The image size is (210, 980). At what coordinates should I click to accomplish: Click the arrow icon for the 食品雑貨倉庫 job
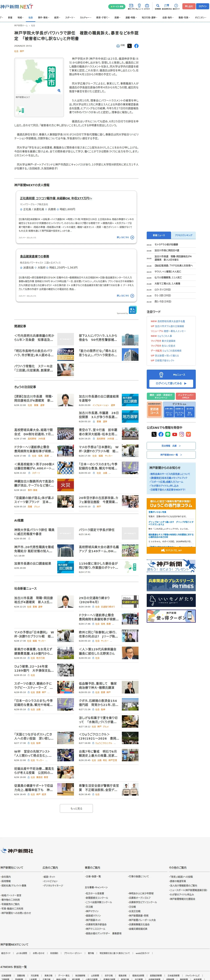[132, 296]
